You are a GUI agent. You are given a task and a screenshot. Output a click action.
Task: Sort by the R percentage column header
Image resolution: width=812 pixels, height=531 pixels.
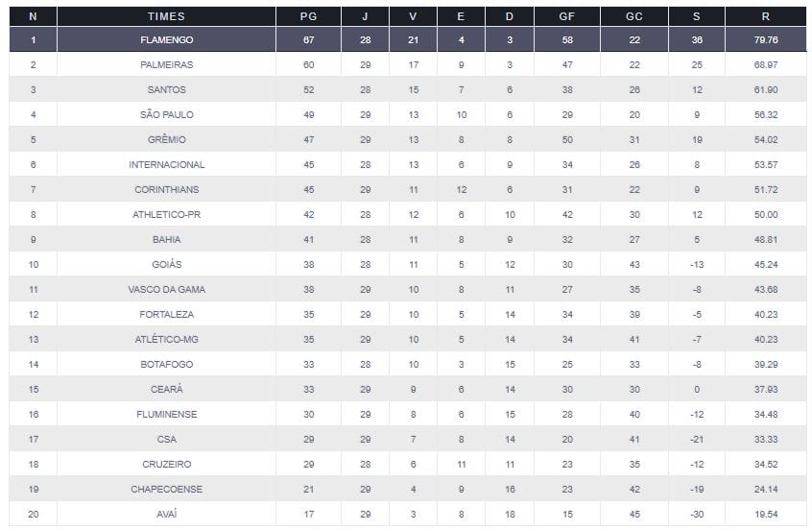[x=765, y=16]
